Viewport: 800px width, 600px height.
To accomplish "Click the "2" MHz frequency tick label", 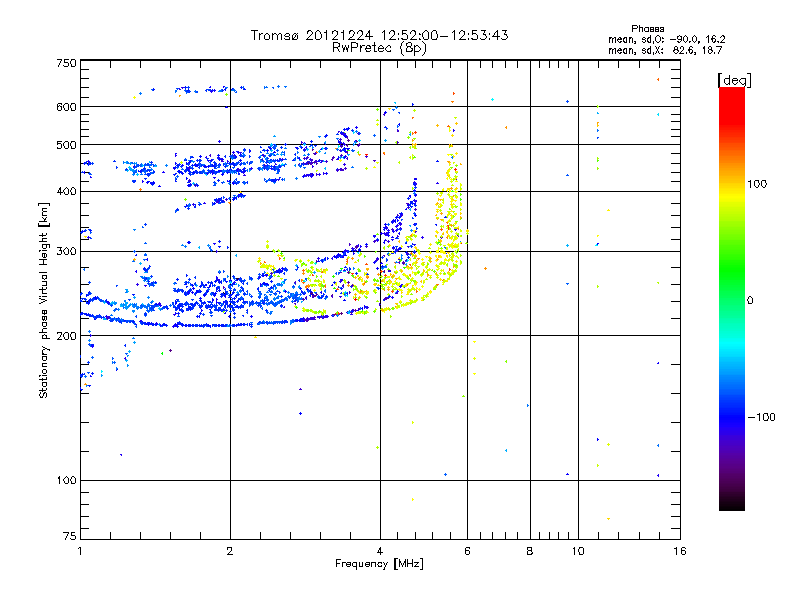I will pos(230,551).
